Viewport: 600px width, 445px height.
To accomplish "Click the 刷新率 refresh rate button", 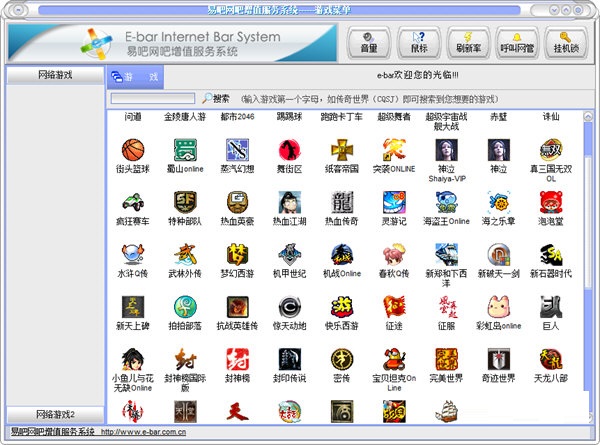I will tap(468, 43).
